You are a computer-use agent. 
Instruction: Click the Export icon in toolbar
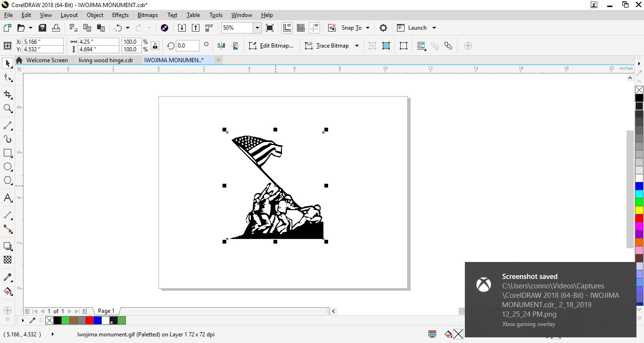(195, 28)
